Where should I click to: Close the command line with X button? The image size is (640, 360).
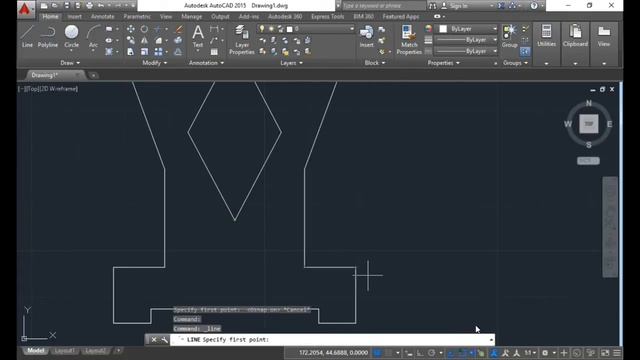tap(154, 340)
